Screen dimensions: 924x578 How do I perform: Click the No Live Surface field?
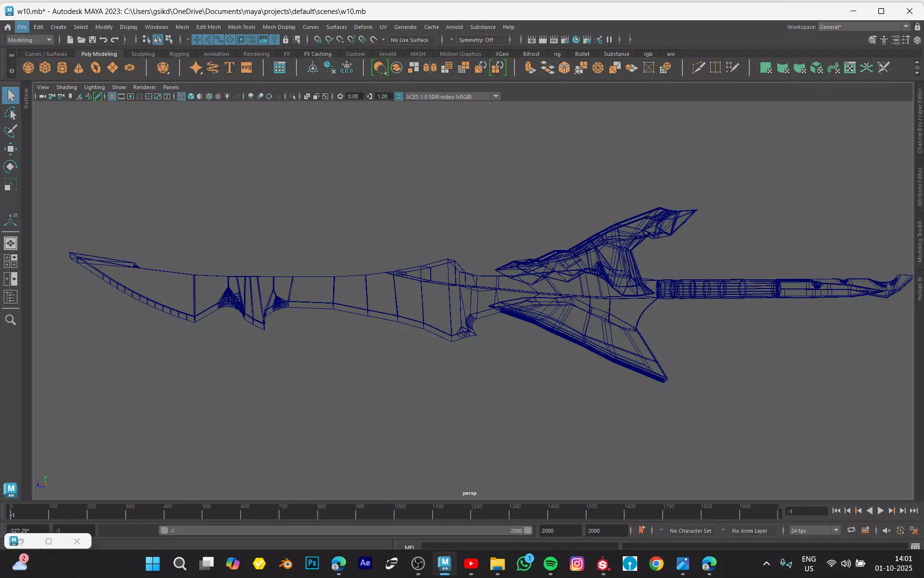pyautogui.click(x=412, y=39)
